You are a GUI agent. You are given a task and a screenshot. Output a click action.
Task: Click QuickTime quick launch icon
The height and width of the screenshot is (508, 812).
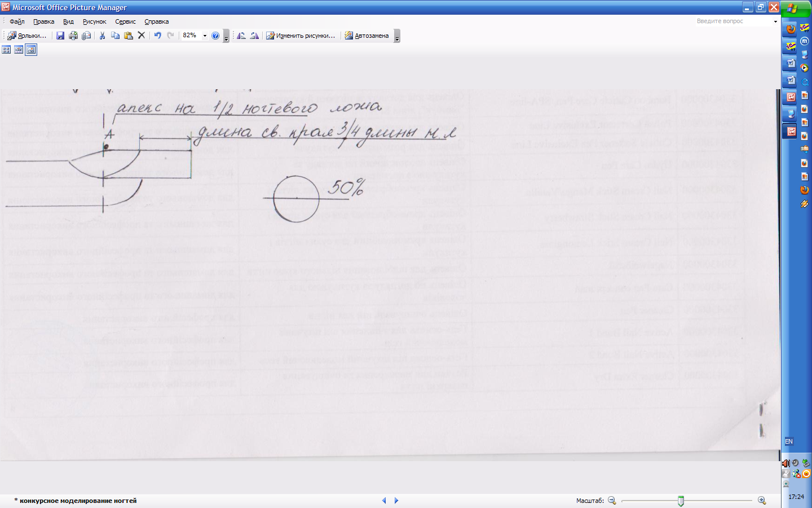pyautogui.click(x=805, y=82)
